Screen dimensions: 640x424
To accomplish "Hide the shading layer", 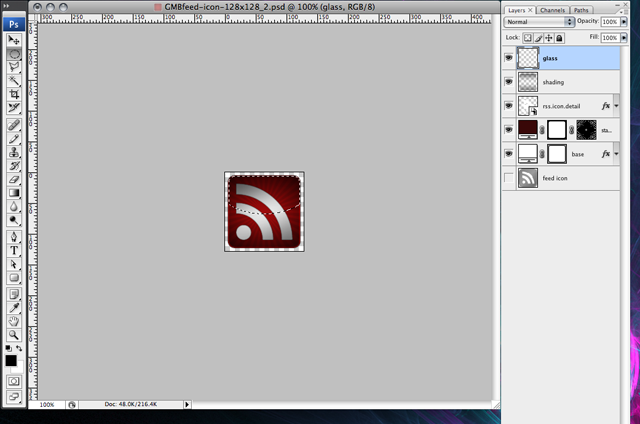I will (509, 82).
